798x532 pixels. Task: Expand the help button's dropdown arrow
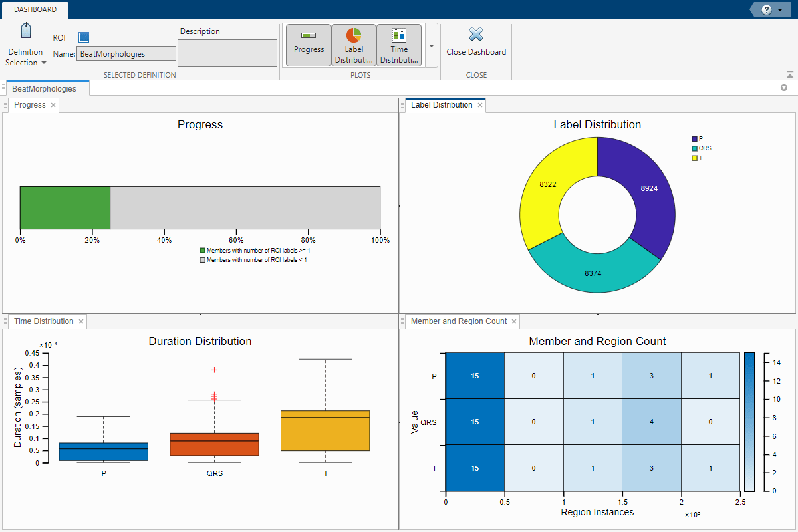[780, 10]
